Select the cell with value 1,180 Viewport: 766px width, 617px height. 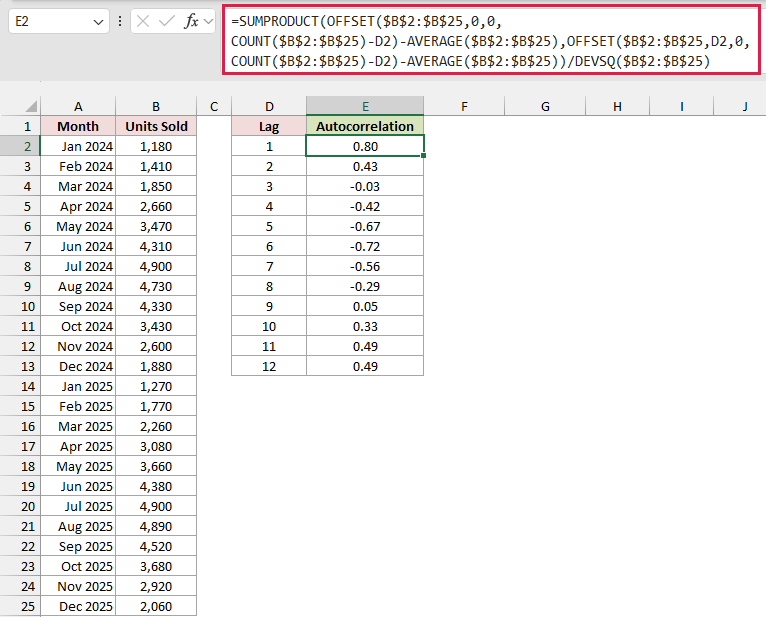(156, 146)
